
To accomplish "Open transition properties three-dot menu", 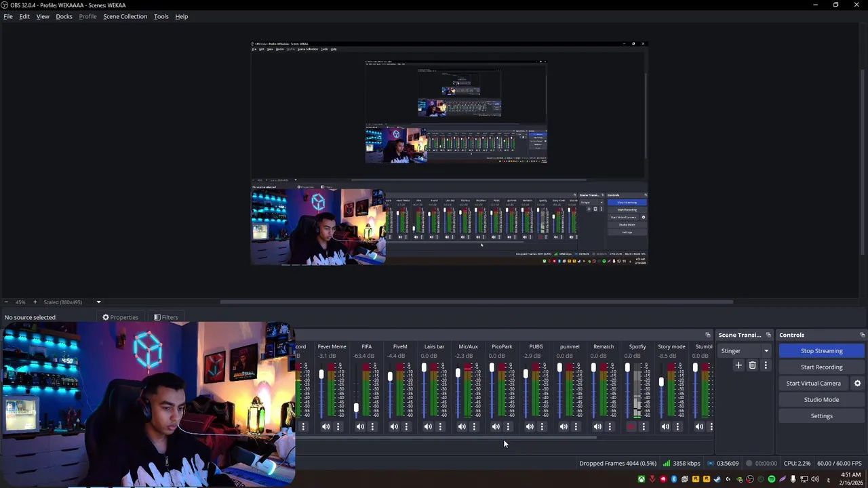I will [x=766, y=365].
